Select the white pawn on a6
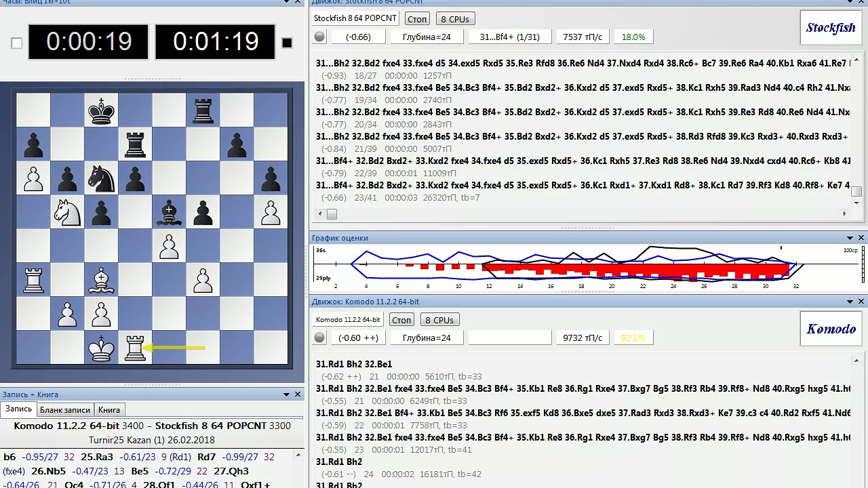 tap(33, 178)
